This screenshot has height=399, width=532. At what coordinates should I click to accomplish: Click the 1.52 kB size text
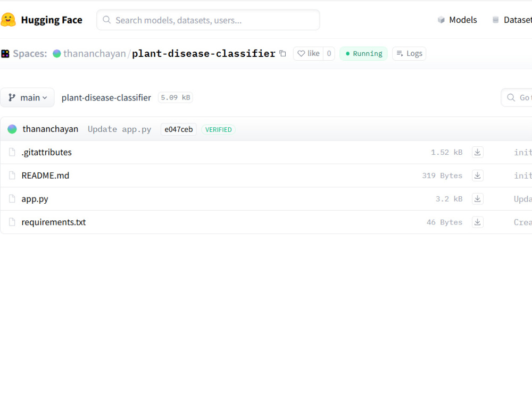446,152
